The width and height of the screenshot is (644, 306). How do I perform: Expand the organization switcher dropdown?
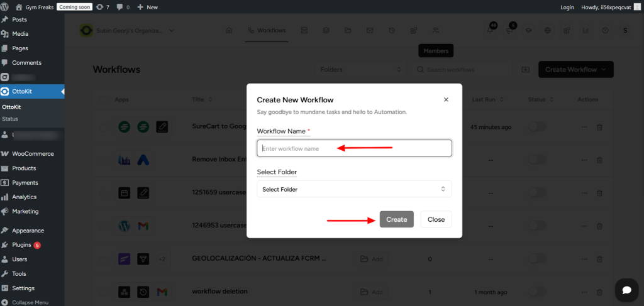pos(172,30)
